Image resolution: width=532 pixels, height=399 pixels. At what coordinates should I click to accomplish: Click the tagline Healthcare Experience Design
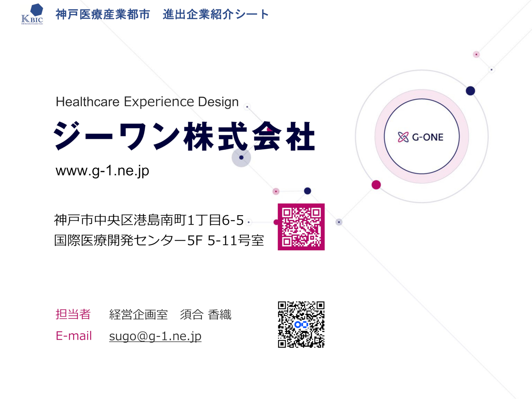tap(147, 102)
